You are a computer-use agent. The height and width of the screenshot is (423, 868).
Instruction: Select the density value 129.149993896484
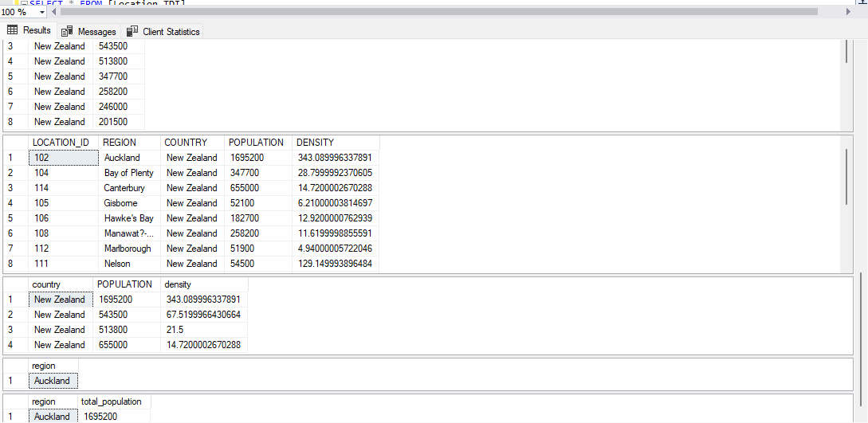(x=336, y=264)
